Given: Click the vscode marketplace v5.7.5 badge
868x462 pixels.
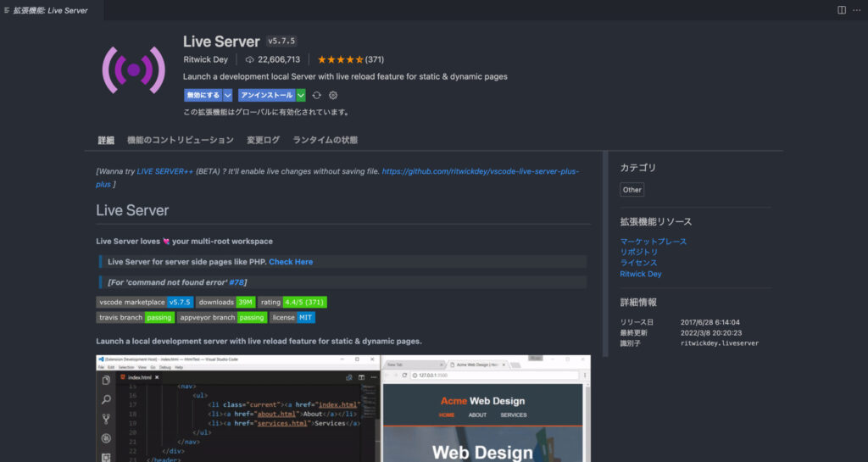Looking at the screenshot, I should click(x=145, y=302).
